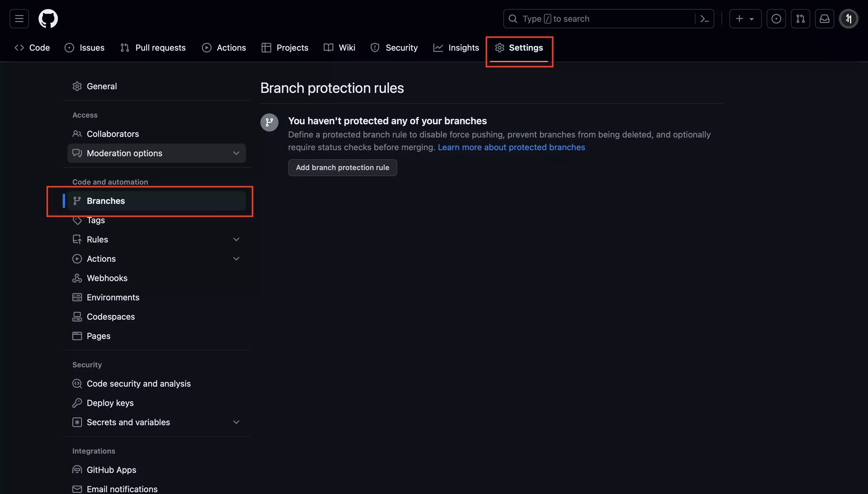The height and width of the screenshot is (494, 868).
Task: Click the icon beside Rules
Action: click(77, 239)
